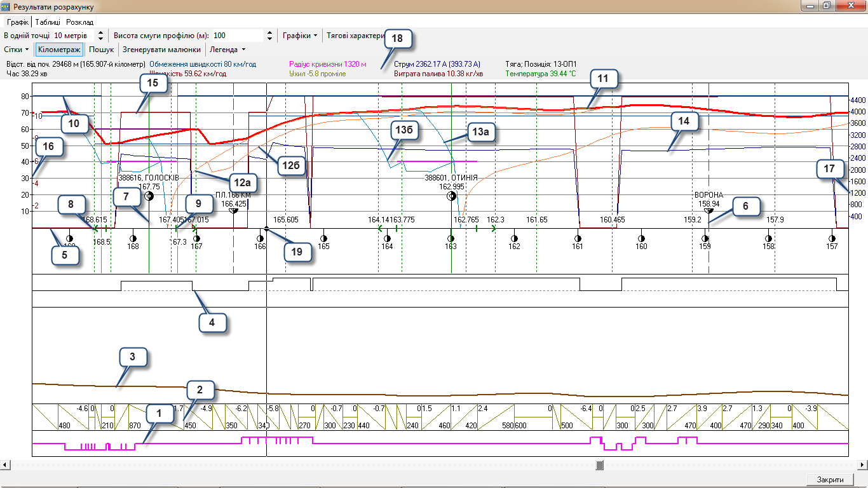Viewport: 868px width, 488px height.
Task: Click the horizontal scrollbar thumb
Action: [599, 465]
